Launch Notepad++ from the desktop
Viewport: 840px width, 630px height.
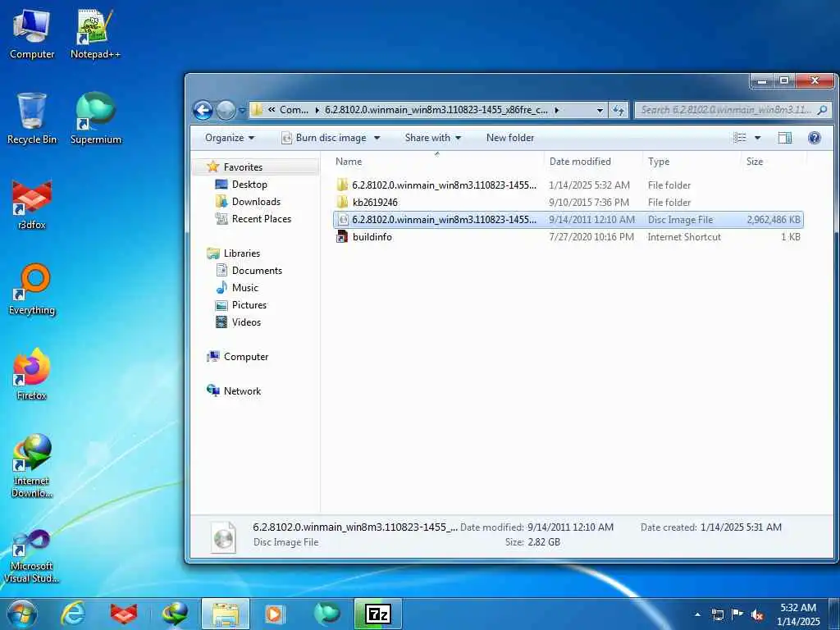pyautogui.click(x=95, y=34)
